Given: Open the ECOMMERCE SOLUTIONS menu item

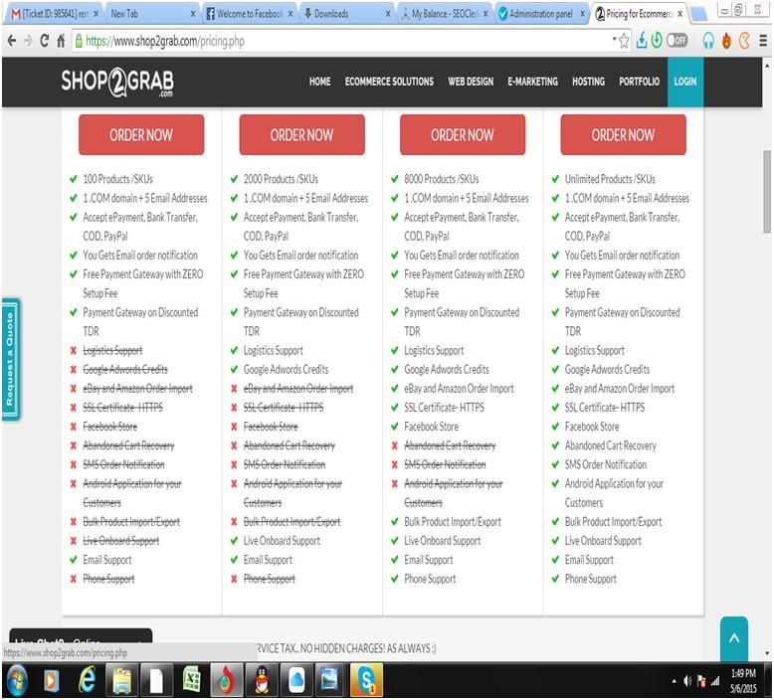Looking at the screenshot, I should pos(389,82).
